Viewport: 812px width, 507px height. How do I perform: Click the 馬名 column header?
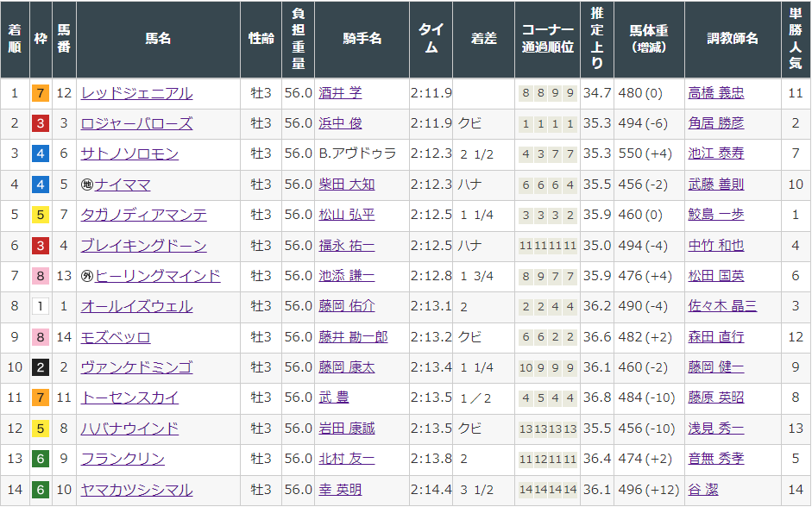point(158,39)
